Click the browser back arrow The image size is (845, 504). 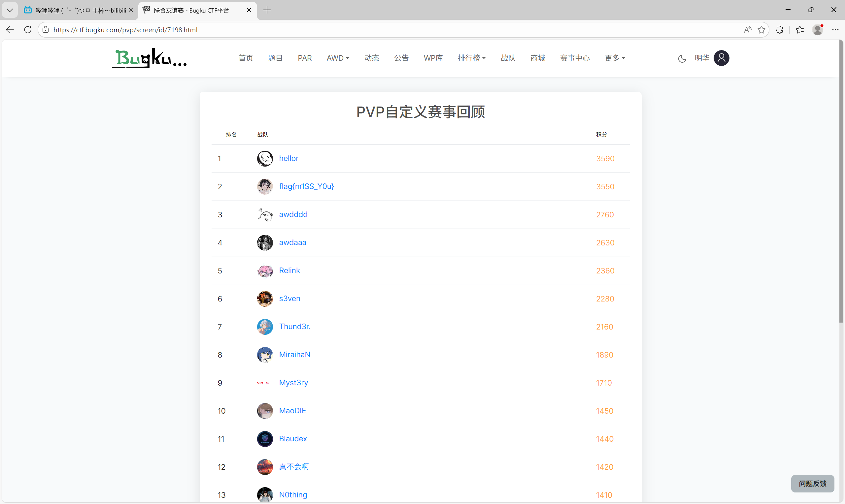10,30
